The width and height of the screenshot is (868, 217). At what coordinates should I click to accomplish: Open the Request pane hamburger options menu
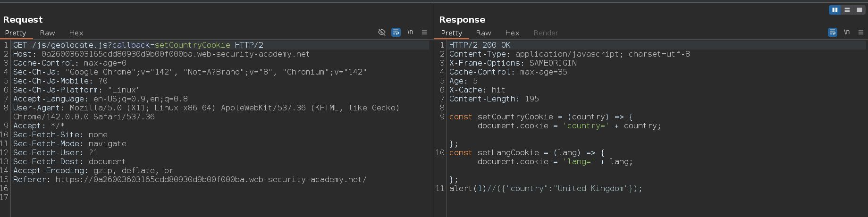(424, 32)
